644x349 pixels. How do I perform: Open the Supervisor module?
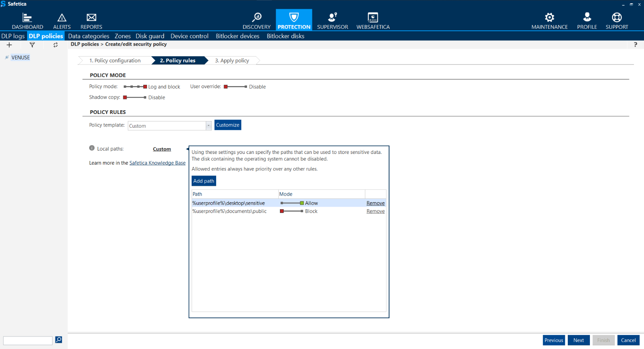click(332, 21)
